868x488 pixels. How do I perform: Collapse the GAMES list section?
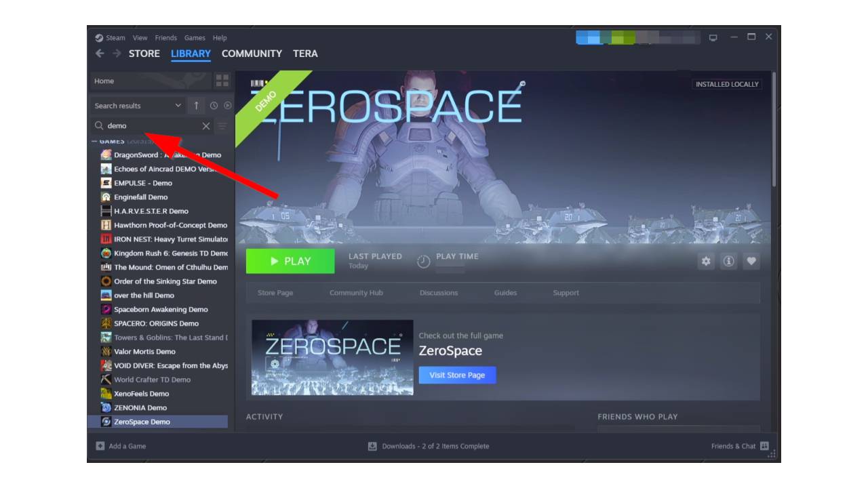click(x=94, y=142)
